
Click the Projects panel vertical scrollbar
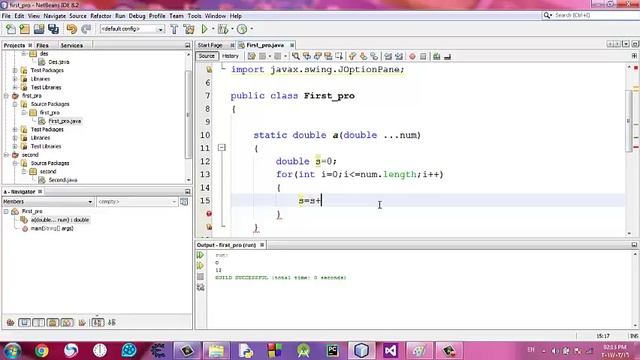pos(188,114)
